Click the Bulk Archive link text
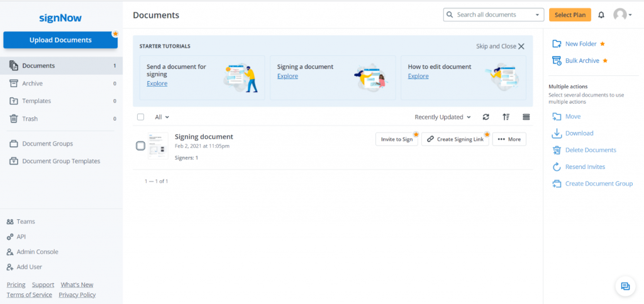 pyautogui.click(x=582, y=61)
